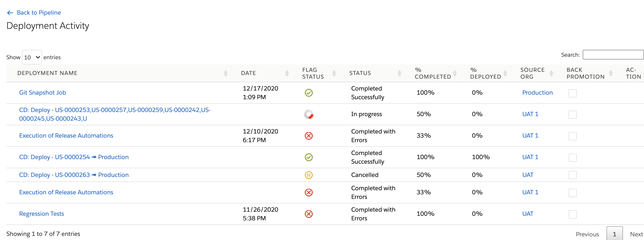The height and width of the screenshot is (240, 644).
Task: Sort by Status column arrows
Action: pyautogui.click(x=399, y=73)
